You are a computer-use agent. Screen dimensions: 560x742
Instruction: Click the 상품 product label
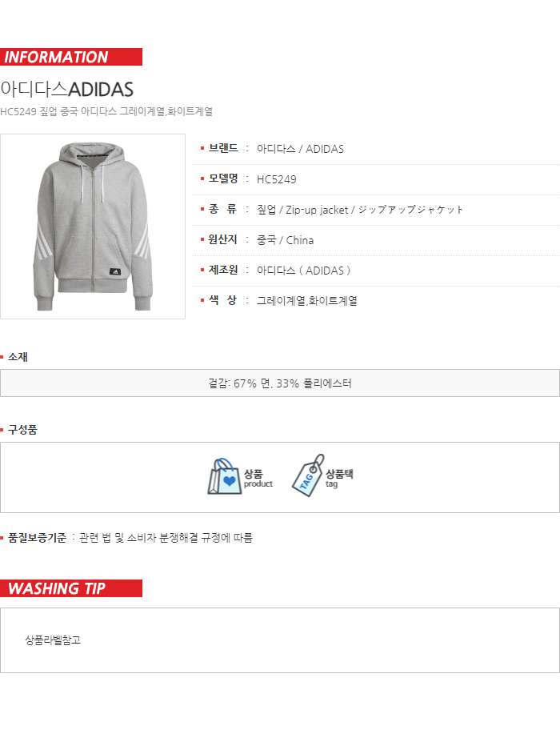click(x=258, y=478)
